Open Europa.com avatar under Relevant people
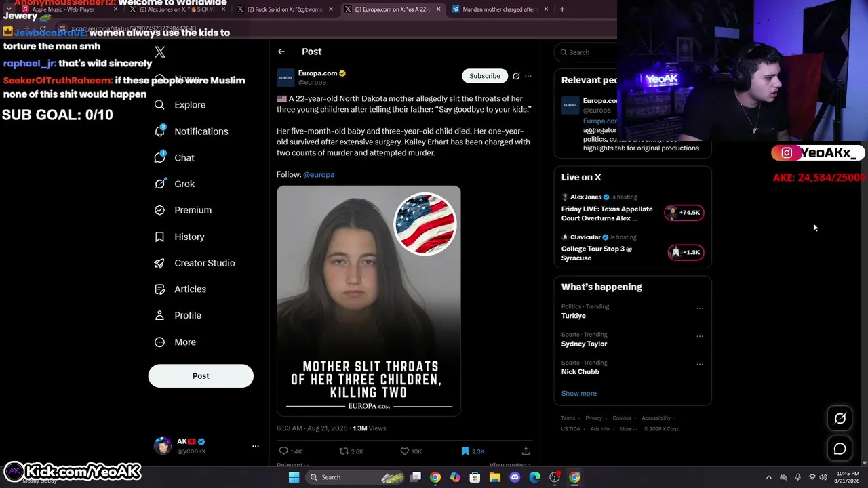868x488 pixels. click(x=570, y=106)
